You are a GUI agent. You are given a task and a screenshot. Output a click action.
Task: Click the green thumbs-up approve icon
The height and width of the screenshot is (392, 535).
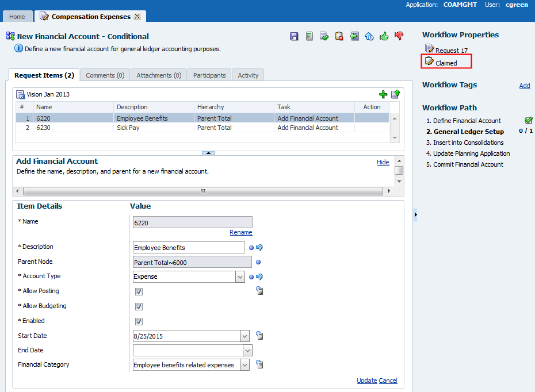coord(384,36)
